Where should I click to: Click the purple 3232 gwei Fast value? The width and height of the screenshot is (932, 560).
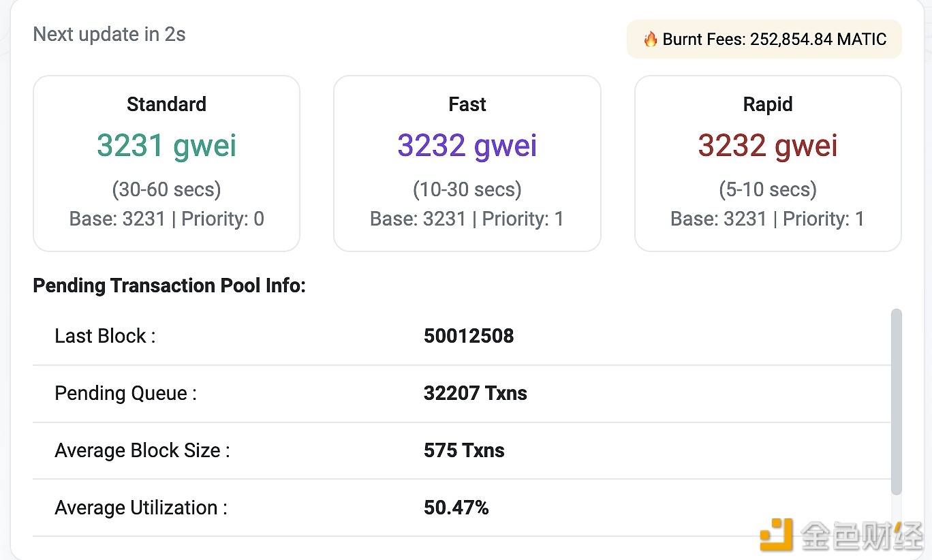coord(467,145)
